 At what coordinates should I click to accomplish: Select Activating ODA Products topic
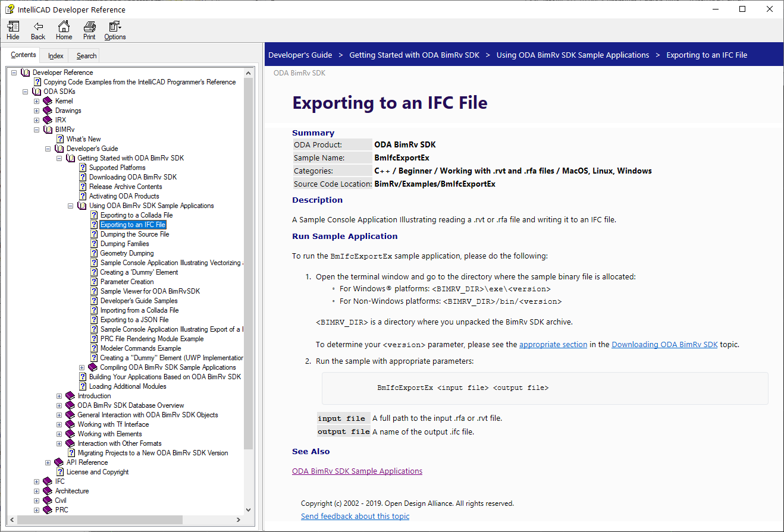pyautogui.click(x=124, y=196)
